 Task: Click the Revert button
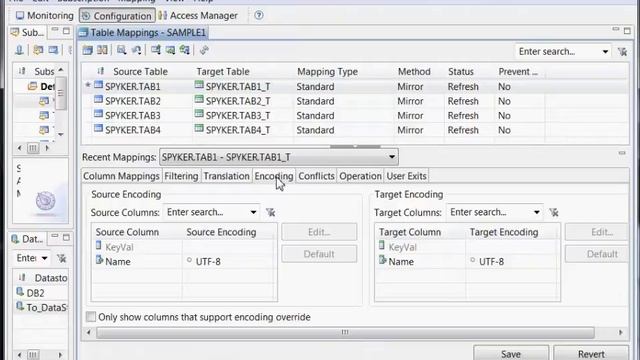[x=591, y=354]
